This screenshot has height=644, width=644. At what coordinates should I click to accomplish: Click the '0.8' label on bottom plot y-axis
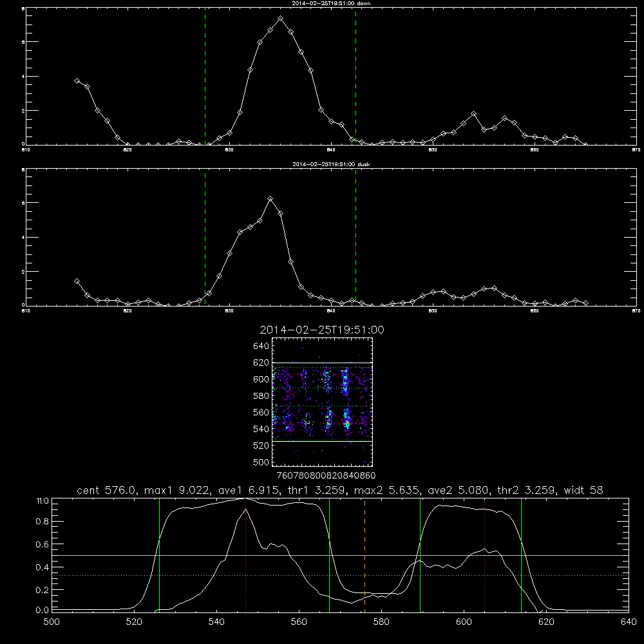(43, 521)
